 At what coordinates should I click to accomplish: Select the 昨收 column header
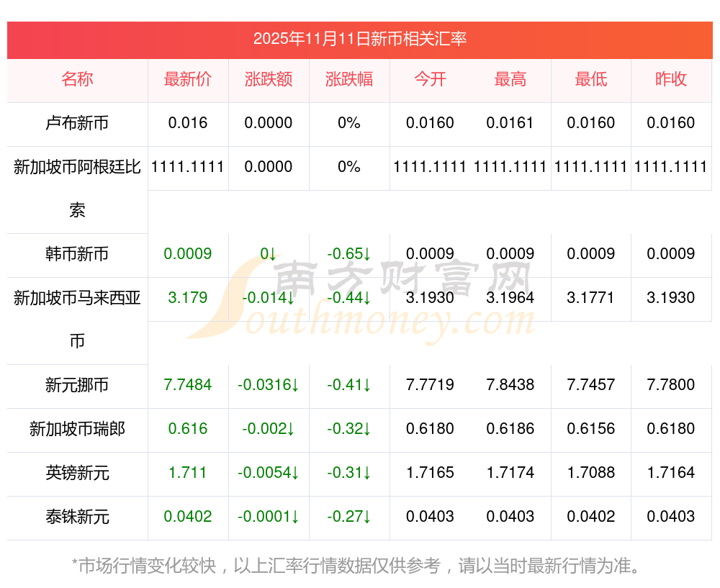671,79
